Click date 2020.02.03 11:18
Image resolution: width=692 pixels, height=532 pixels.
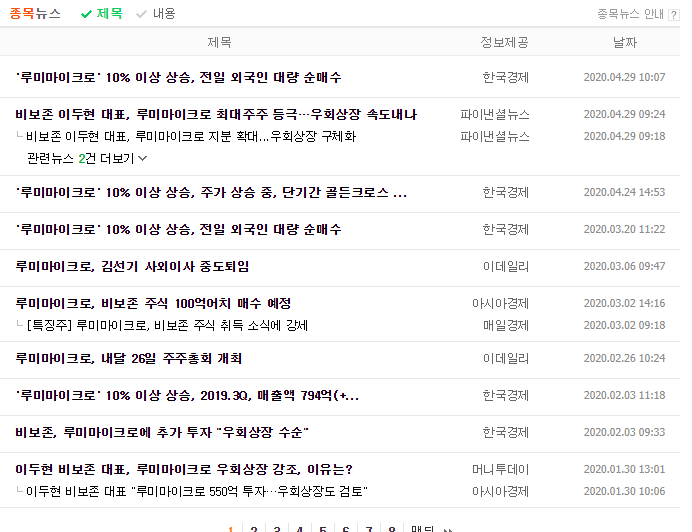point(624,395)
